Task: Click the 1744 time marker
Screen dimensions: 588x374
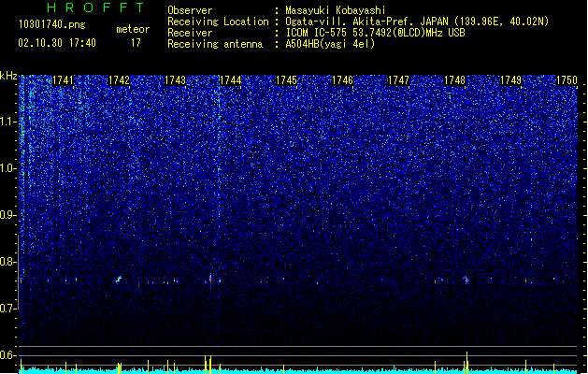Action: [x=230, y=80]
